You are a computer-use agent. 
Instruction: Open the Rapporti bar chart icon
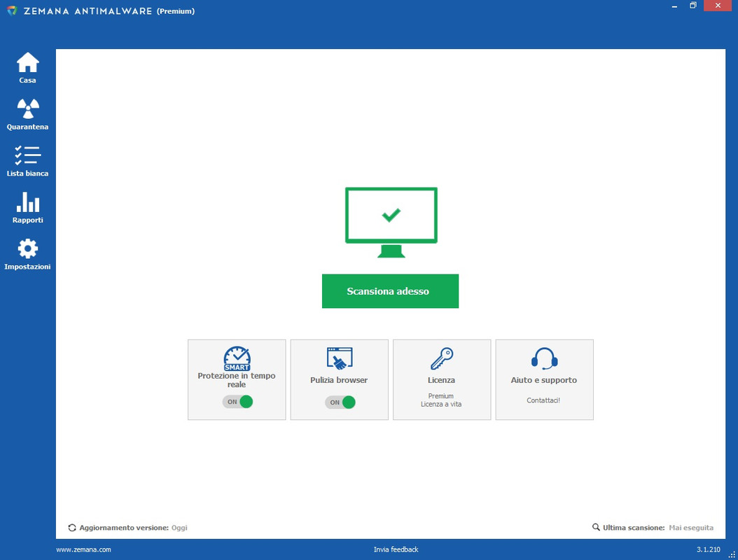(28, 202)
